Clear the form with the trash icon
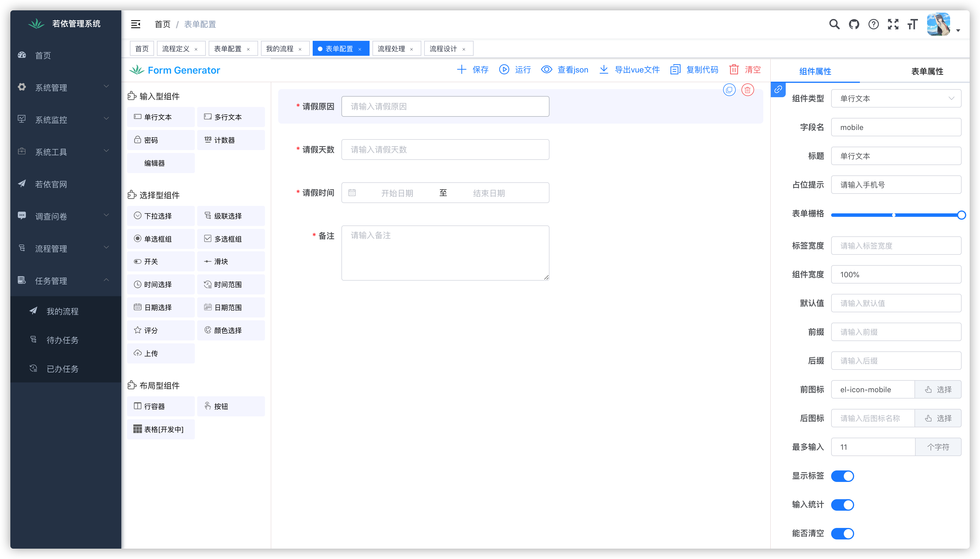Screen dimensions: 980x559 click(734, 70)
